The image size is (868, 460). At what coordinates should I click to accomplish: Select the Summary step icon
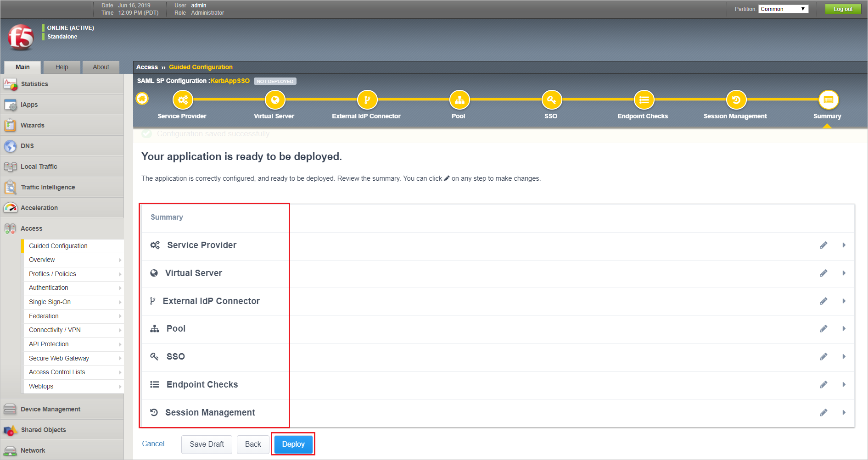829,100
